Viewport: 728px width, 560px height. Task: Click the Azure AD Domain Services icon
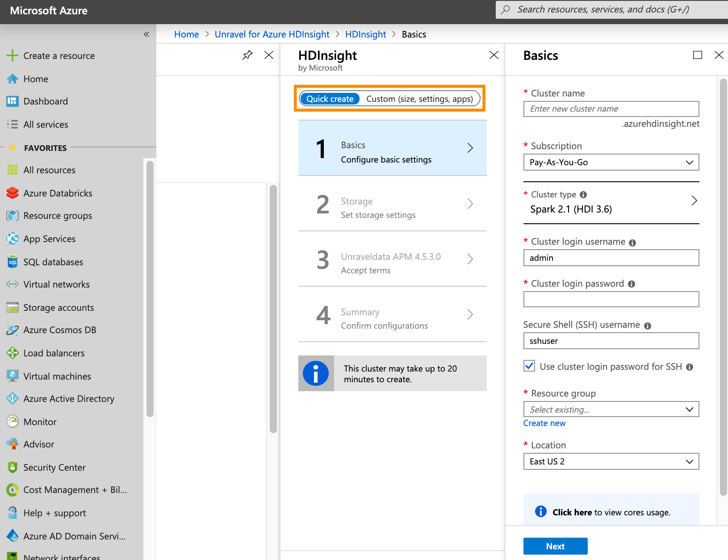pos(13,536)
